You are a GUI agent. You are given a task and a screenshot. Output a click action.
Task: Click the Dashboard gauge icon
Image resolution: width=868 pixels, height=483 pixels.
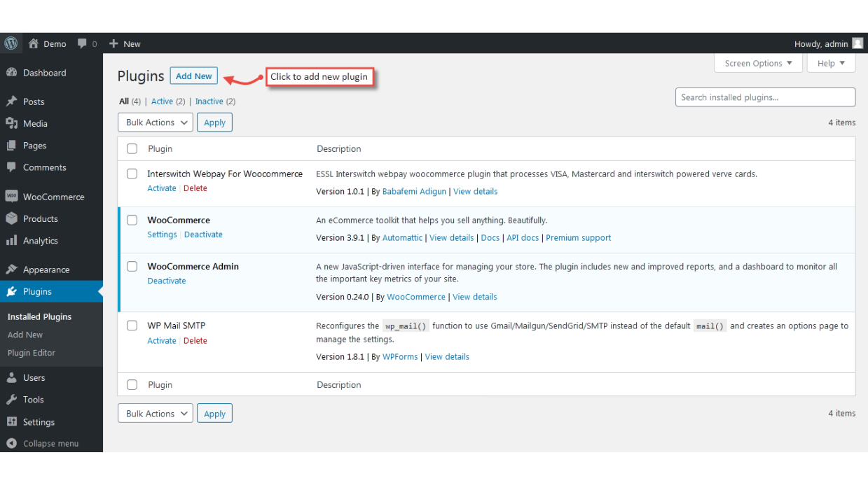[11, 73]
